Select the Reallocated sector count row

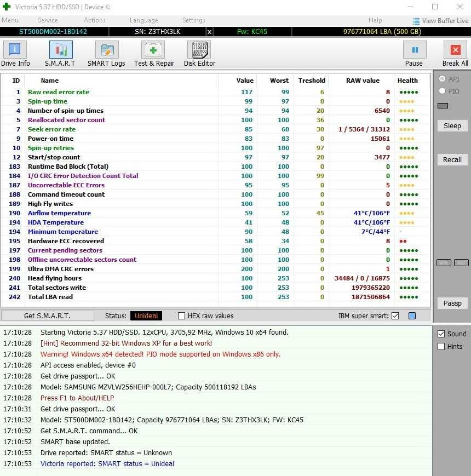[215, 120]
